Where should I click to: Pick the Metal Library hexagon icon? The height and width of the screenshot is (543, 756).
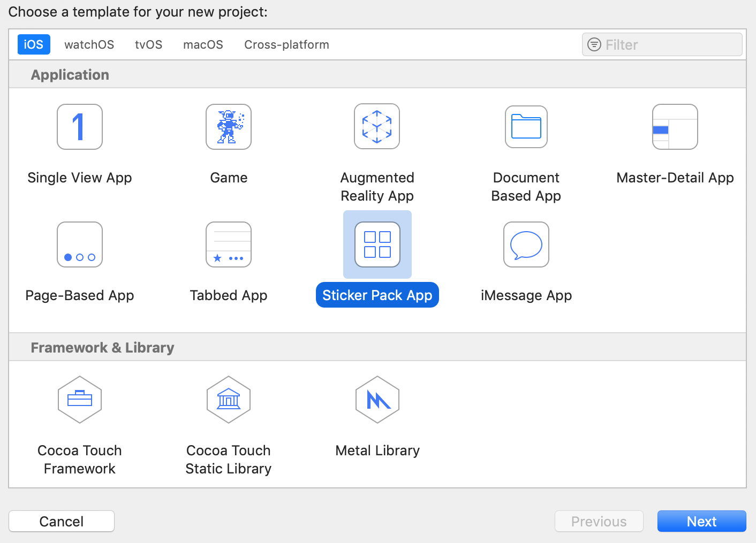377,400
